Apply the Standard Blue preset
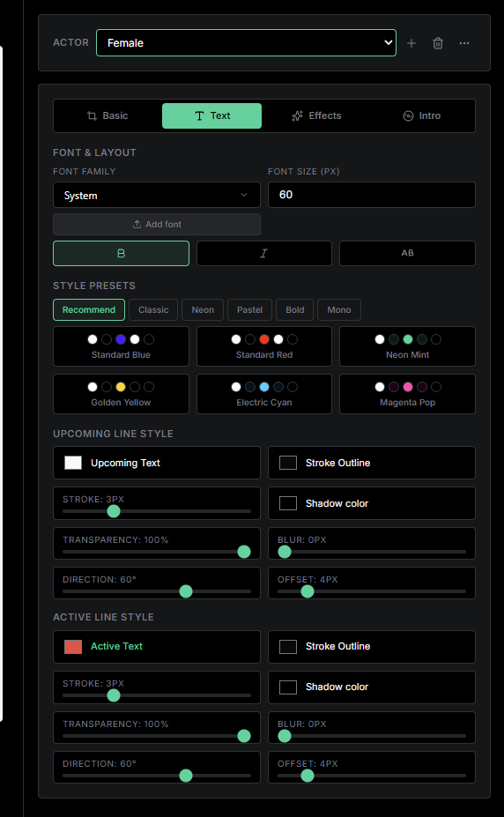Screen dimensions: 504x817 [122, 346]
